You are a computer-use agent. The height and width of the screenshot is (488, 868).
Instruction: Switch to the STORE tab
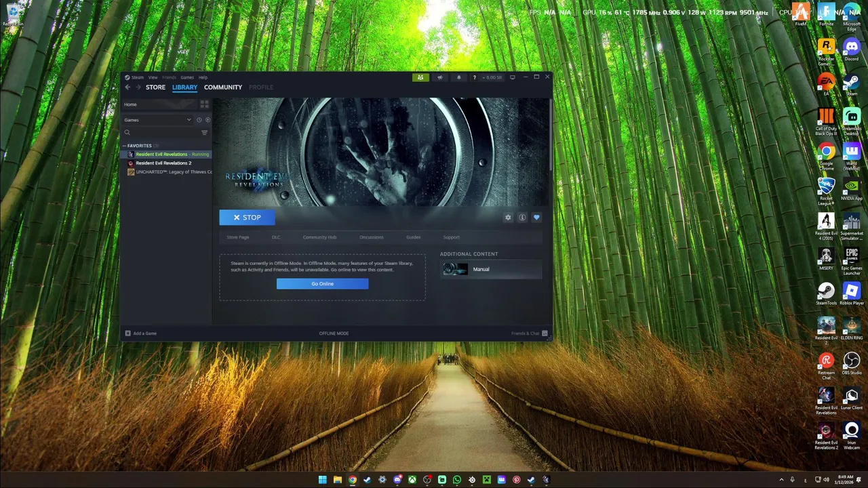tap(155, 87)
